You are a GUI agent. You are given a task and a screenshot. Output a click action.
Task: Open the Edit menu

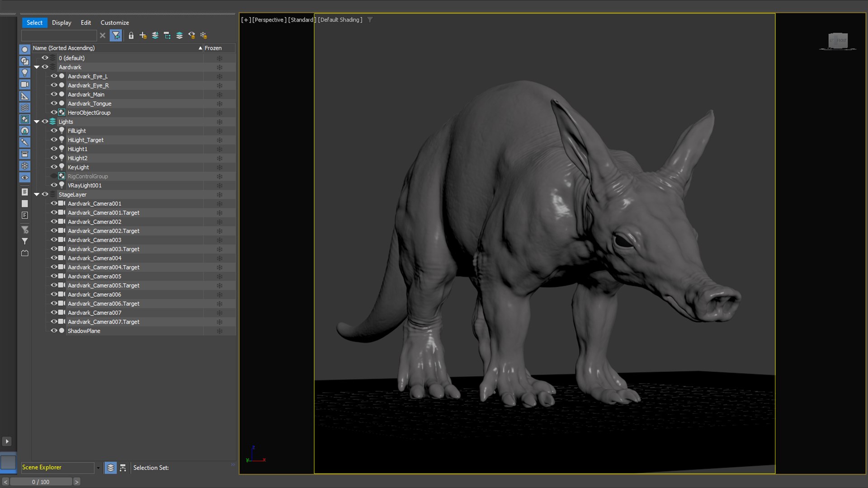[86, 23]
